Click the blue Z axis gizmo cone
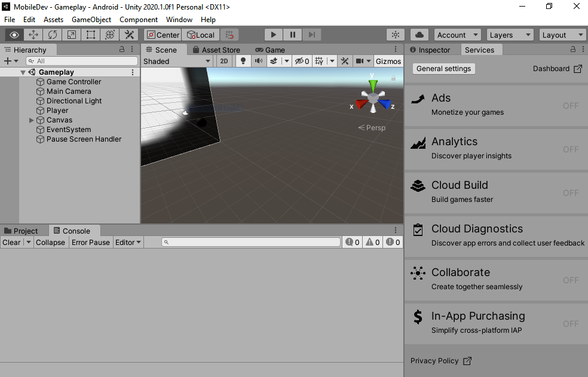Screen dimensions: 588x377 [385, 104]
